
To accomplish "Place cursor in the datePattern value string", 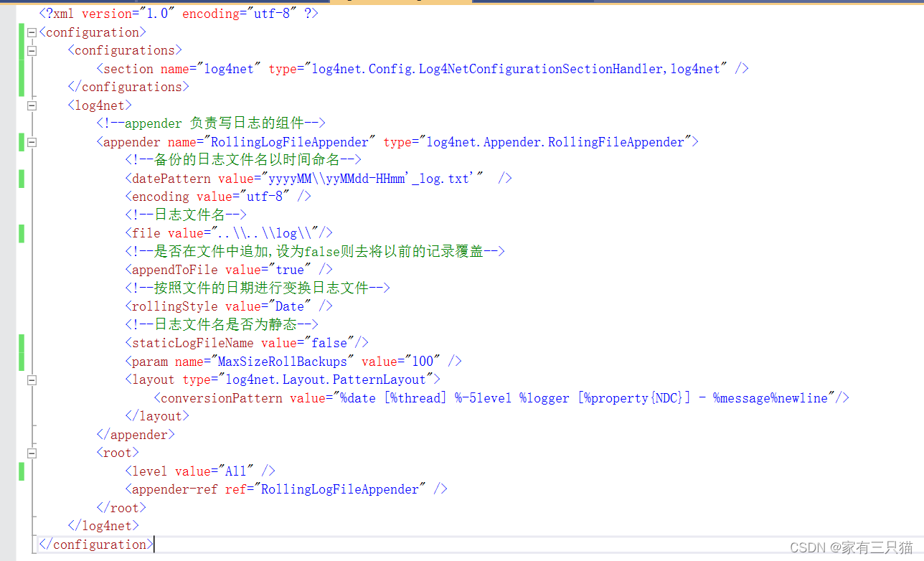I will (x=372, y=179).
